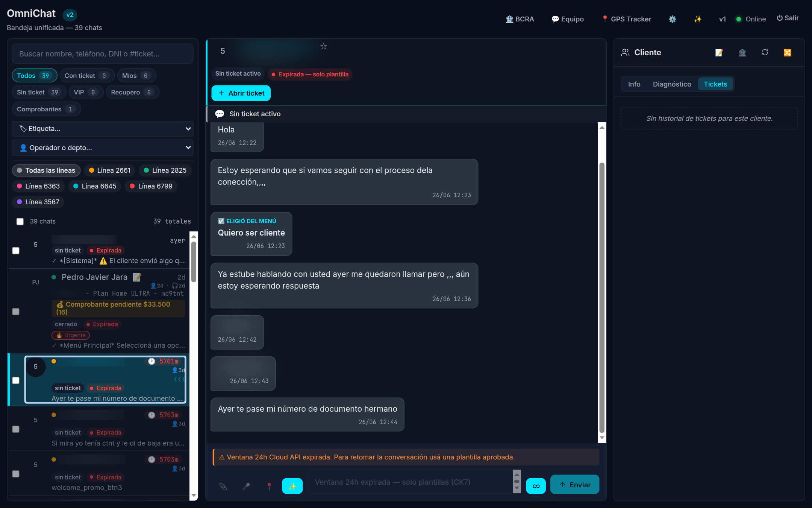Click the conversation scrollbar track
The width and height of the screenshot is (812, 508).
pos(602,283)
